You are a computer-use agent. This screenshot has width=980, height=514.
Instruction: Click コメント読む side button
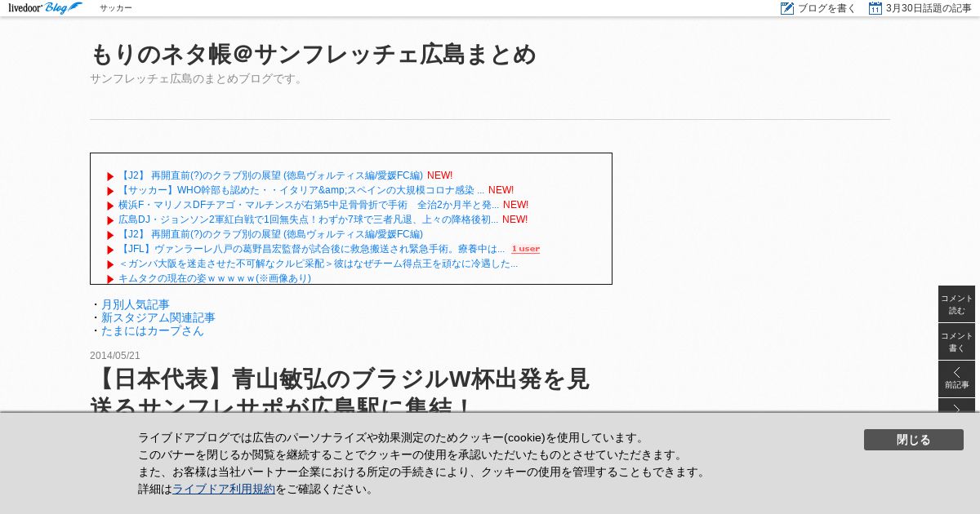point(956,304)
